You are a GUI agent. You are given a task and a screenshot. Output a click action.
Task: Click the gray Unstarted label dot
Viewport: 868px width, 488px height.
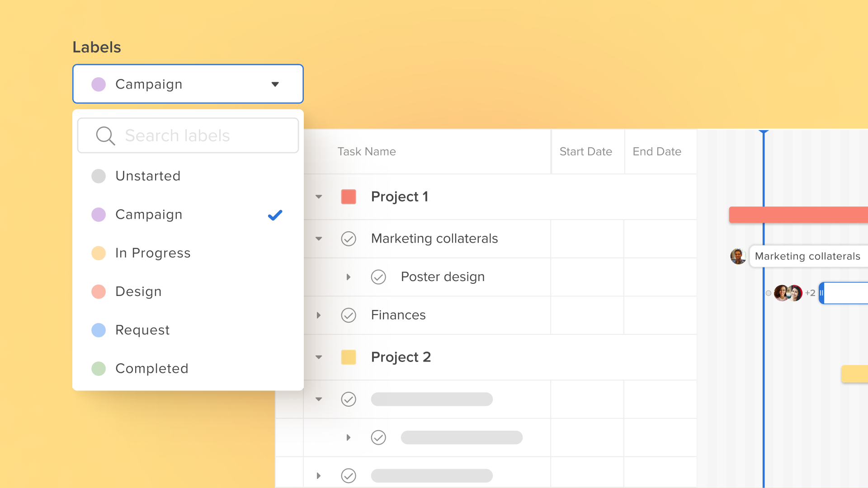pos(99,176)
